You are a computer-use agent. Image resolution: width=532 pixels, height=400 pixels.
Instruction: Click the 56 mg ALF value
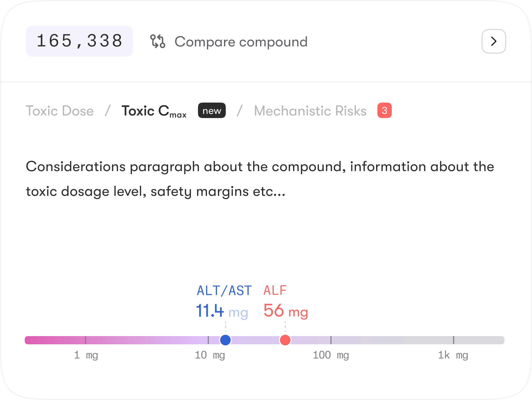pyautogui.click(x=286, y=311)
